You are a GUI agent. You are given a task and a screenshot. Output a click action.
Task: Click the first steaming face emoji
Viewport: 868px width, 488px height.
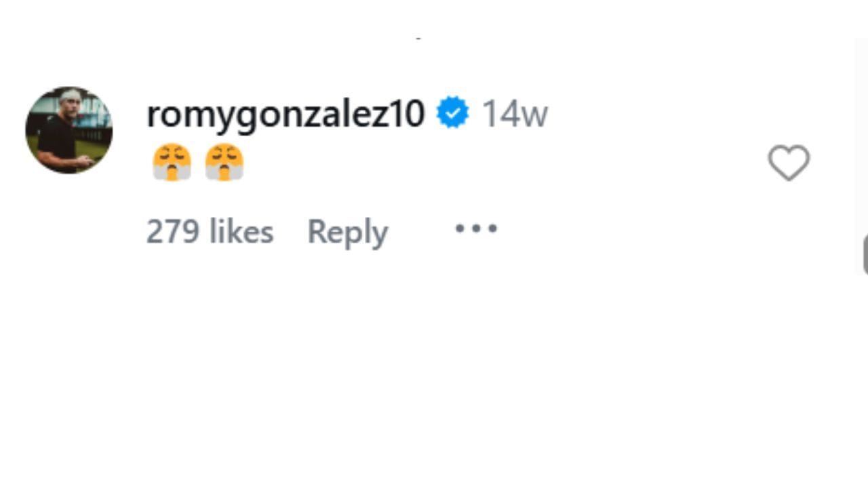[172, 163]
